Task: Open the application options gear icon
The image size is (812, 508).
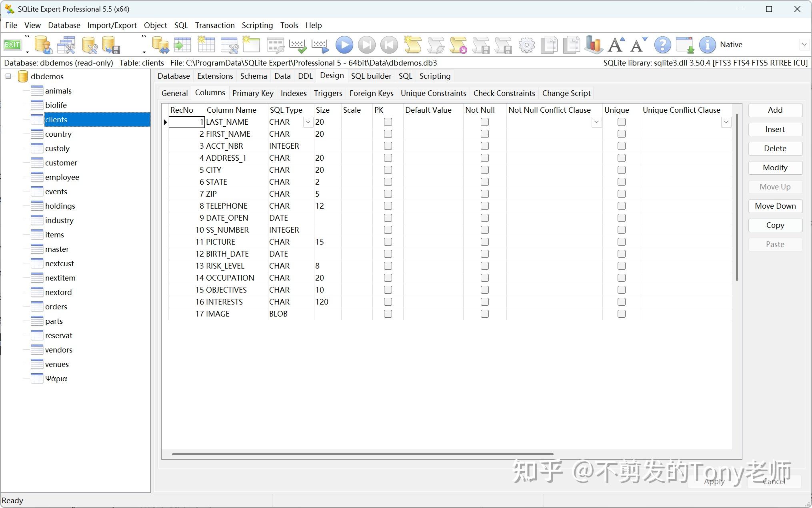Action: [x=526, y=44]
